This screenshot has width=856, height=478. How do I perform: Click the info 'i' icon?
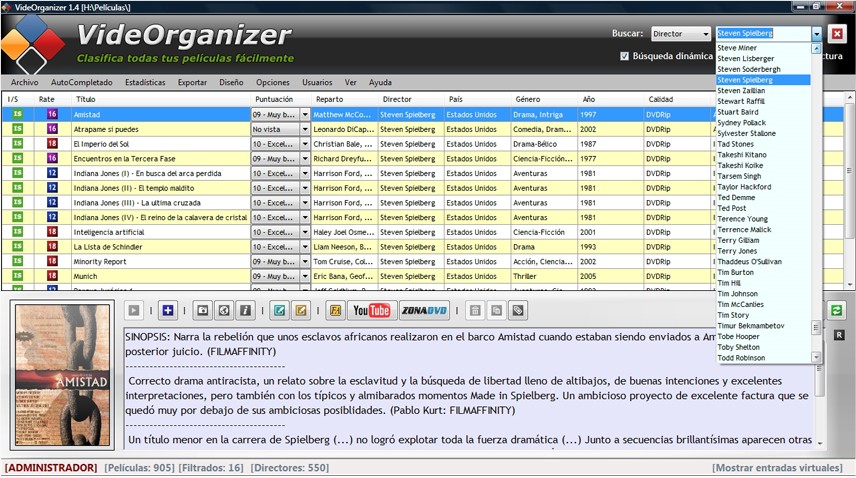(x=245, y=310)
